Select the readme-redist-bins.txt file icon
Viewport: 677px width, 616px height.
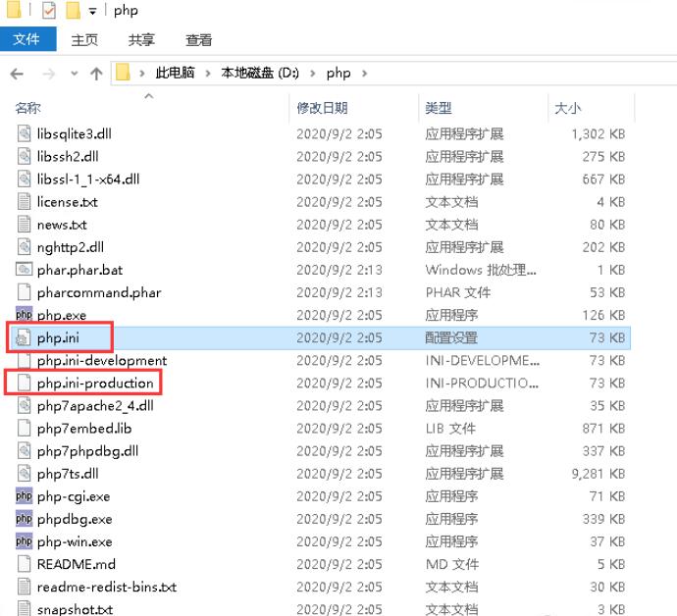click(24, 587)
